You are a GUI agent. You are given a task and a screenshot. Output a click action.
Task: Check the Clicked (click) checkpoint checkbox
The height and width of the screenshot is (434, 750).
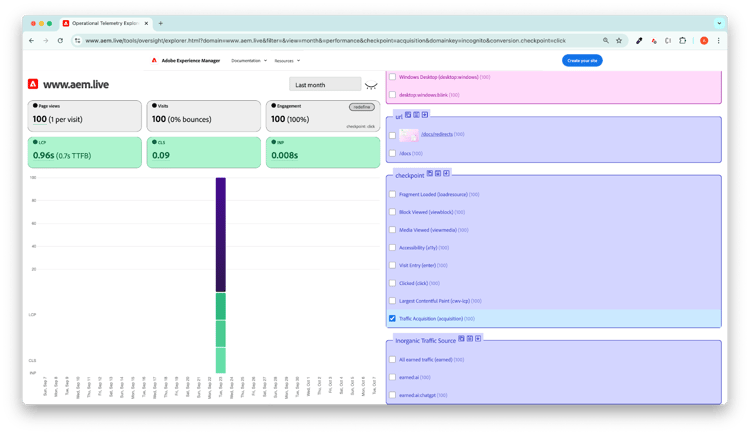click(x=393, y=283)
